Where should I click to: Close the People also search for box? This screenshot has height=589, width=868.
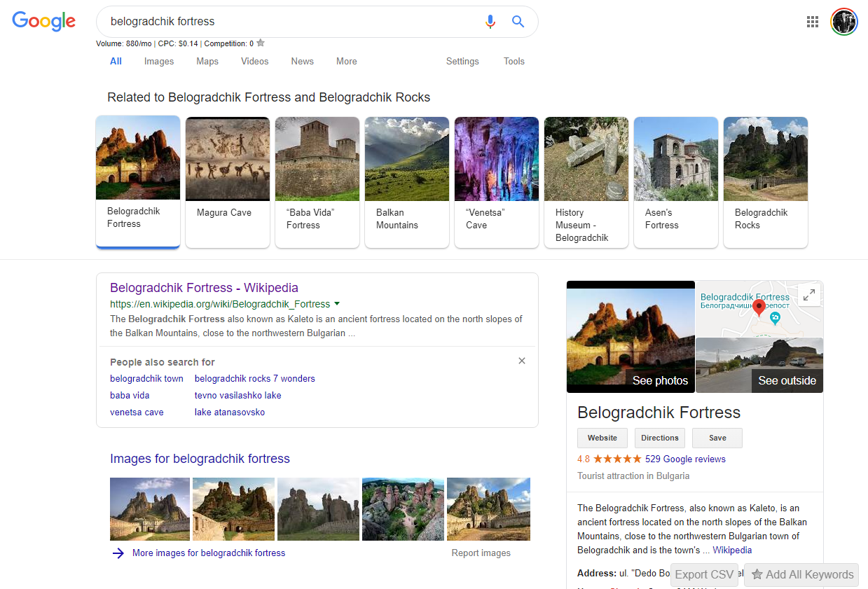[x=521, y=361]
